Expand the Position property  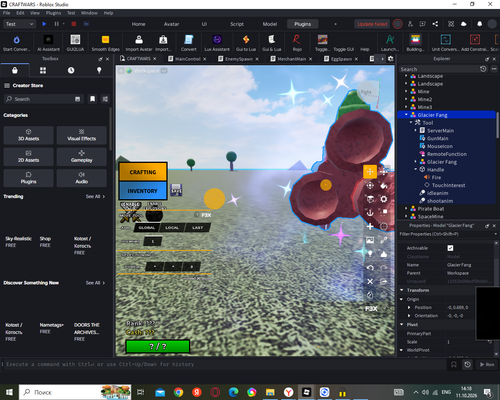click(x=409, y=307)
